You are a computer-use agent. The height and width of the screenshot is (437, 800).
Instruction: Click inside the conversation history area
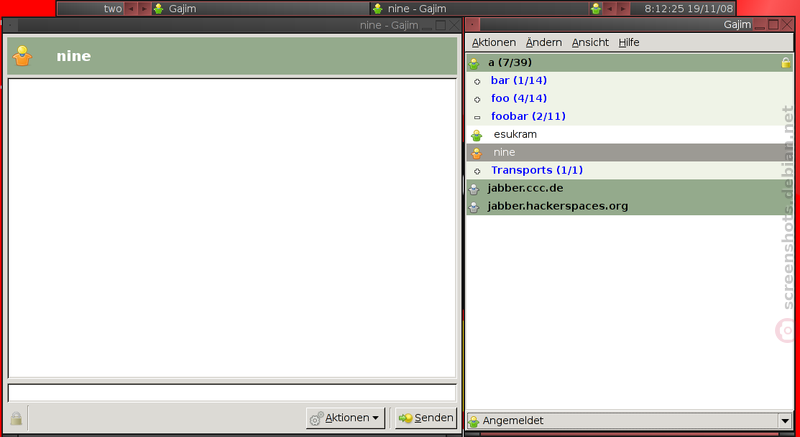click(232, 228)
